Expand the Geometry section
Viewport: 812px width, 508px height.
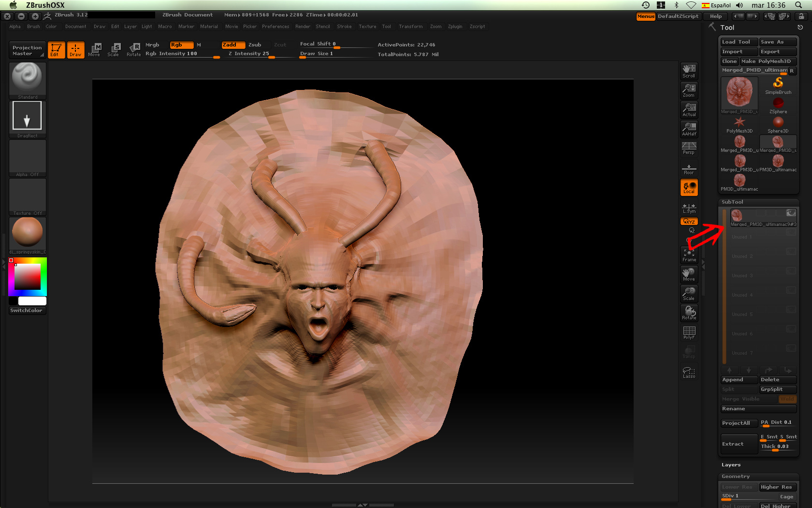coord(736,477)
